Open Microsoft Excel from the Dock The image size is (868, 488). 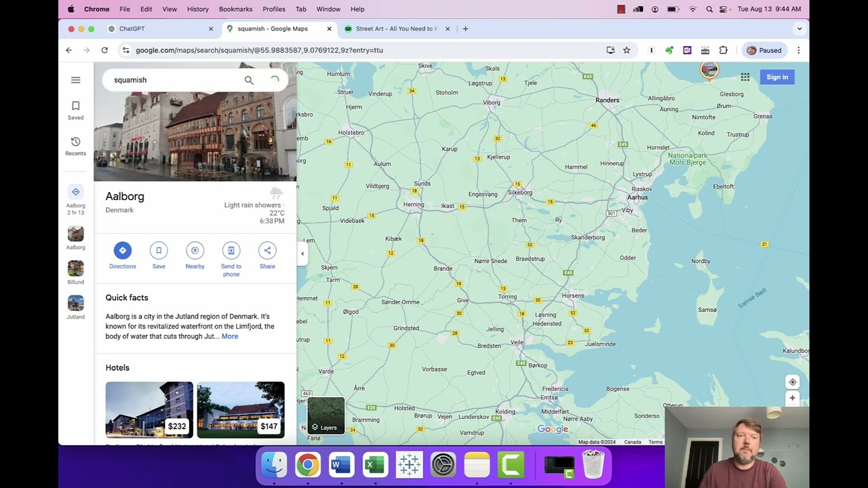click(x=375, y=465)
